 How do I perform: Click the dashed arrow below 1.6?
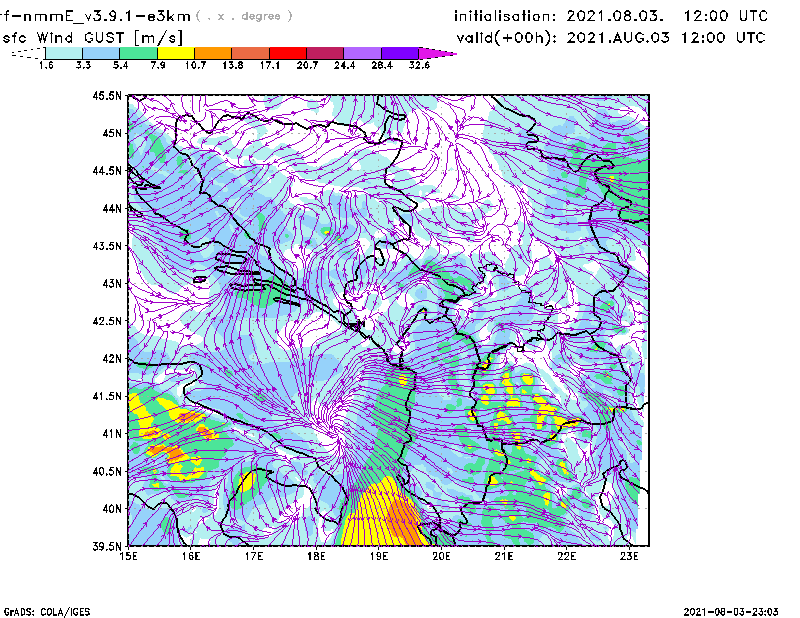pos(28,53)
